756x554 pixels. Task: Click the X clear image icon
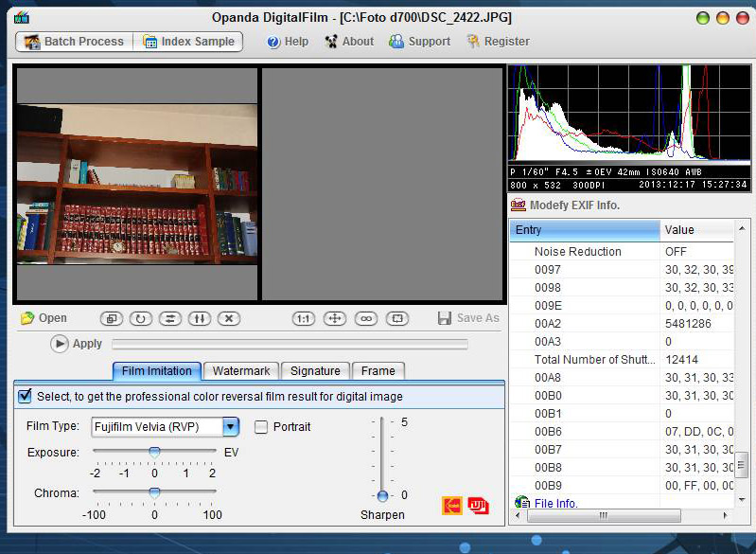[228, 318]
